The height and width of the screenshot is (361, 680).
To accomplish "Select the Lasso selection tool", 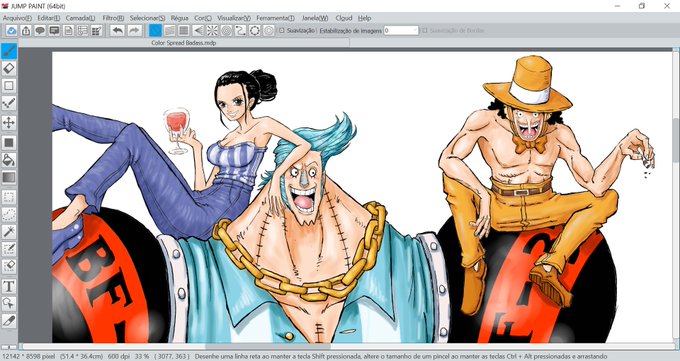I will (x=9, y=214).
